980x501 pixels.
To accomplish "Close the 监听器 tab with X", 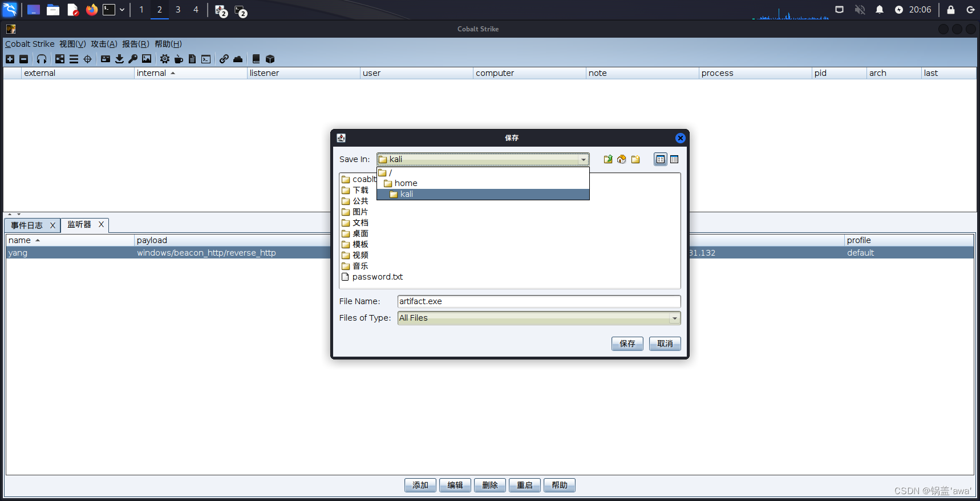I will pyautogui.click(x=101, y=224).
